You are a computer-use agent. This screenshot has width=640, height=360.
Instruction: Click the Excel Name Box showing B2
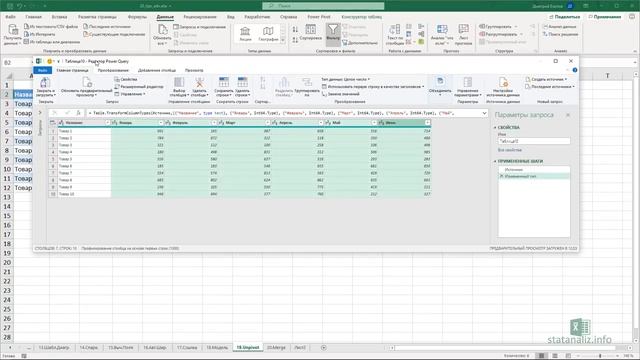(x=16, y=62)
